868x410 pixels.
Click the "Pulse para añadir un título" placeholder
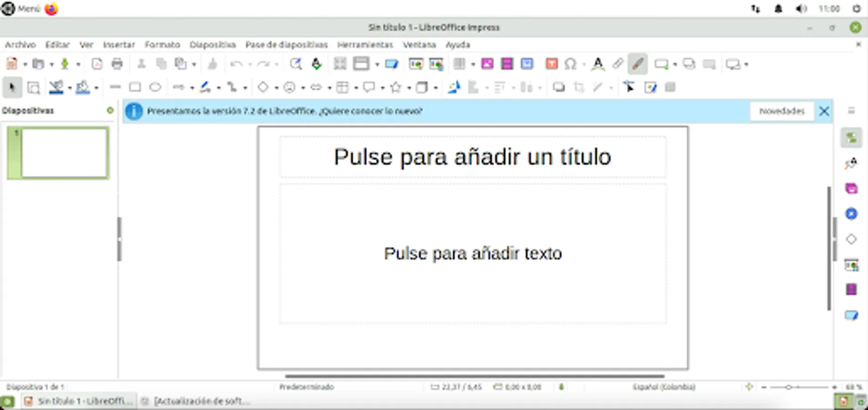click(473, 157)
